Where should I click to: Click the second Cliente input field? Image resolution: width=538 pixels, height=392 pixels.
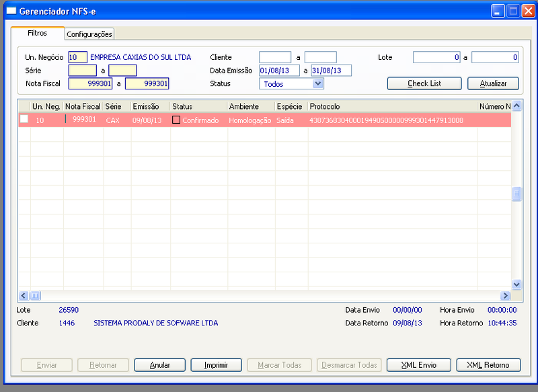click(x=321, y=57)
